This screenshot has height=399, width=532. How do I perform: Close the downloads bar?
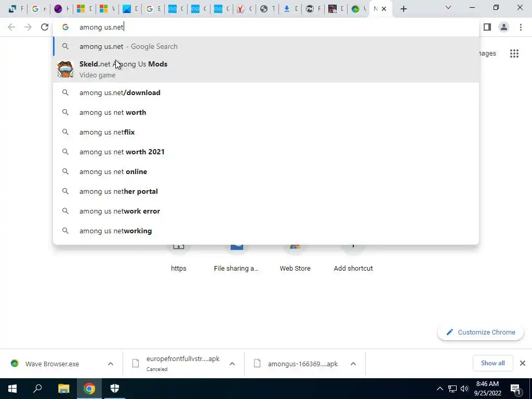pos(523,363)
